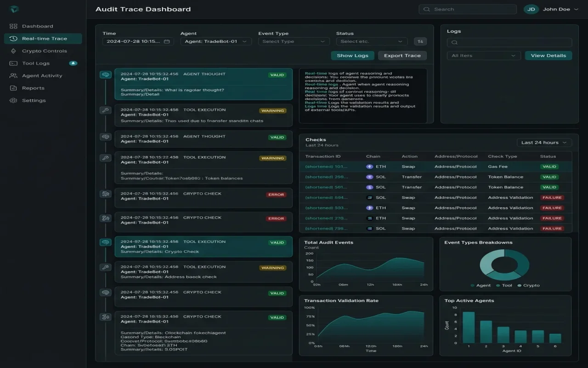Click the View Details button
This screenshot has height=368, width=588.
tap(548, 56)
